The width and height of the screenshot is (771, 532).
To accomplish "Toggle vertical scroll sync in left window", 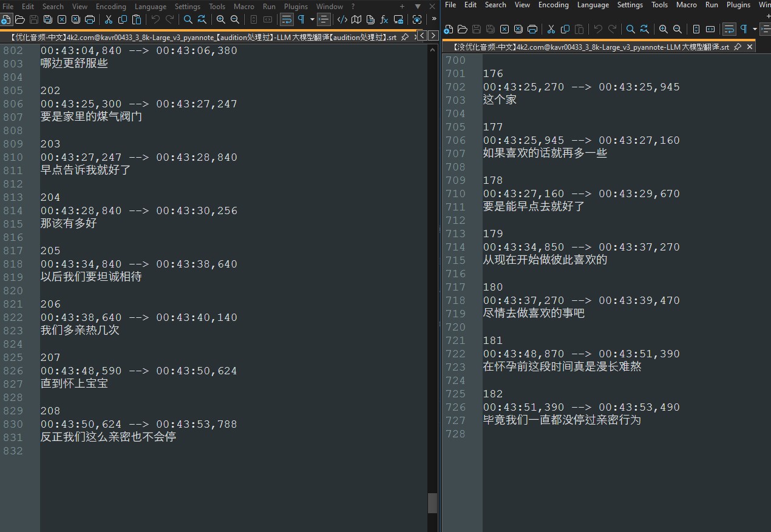I will coord(254,19).
